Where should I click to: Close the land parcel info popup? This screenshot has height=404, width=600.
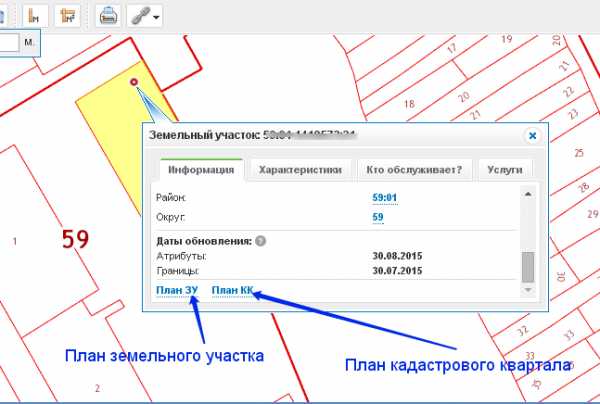532,136
